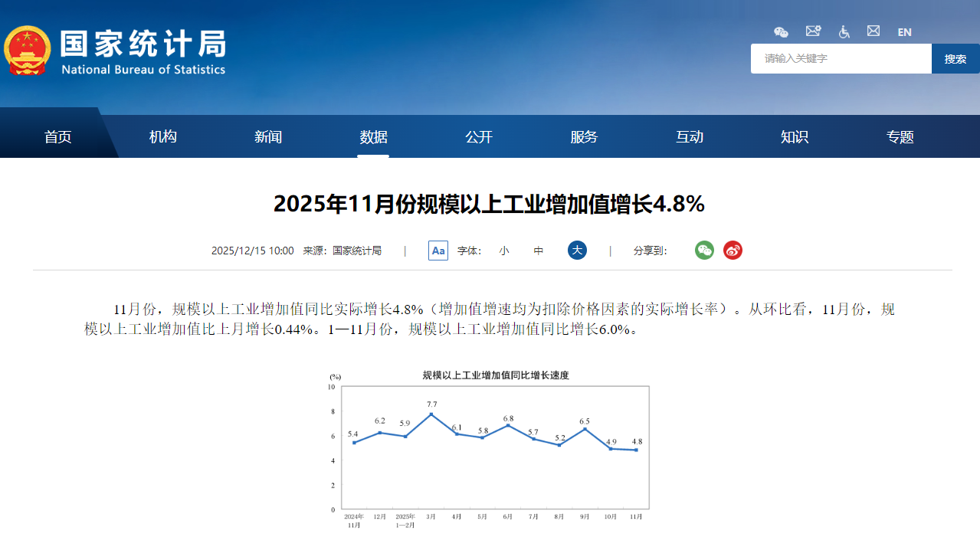Viewport: 980px width, 534px height.
Task: Click the envelope mail icon near EN
Action: coord(873,31)
